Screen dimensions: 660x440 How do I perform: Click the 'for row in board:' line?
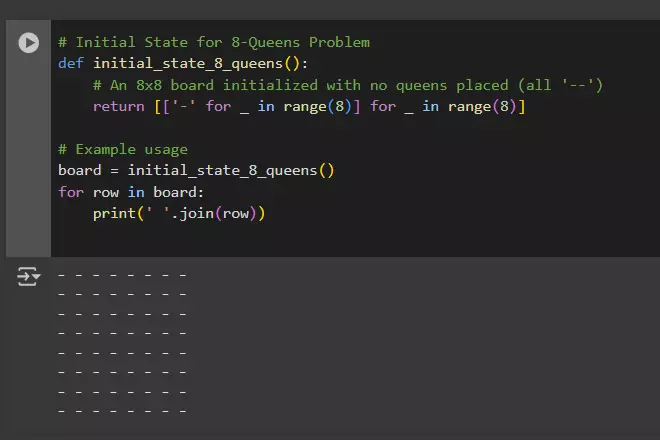[131, 192]
